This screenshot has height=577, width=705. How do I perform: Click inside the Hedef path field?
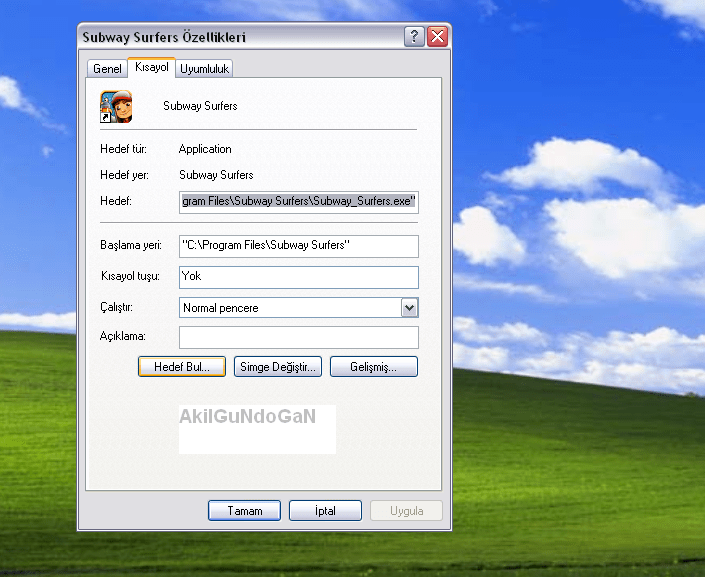tap(298, 202)
